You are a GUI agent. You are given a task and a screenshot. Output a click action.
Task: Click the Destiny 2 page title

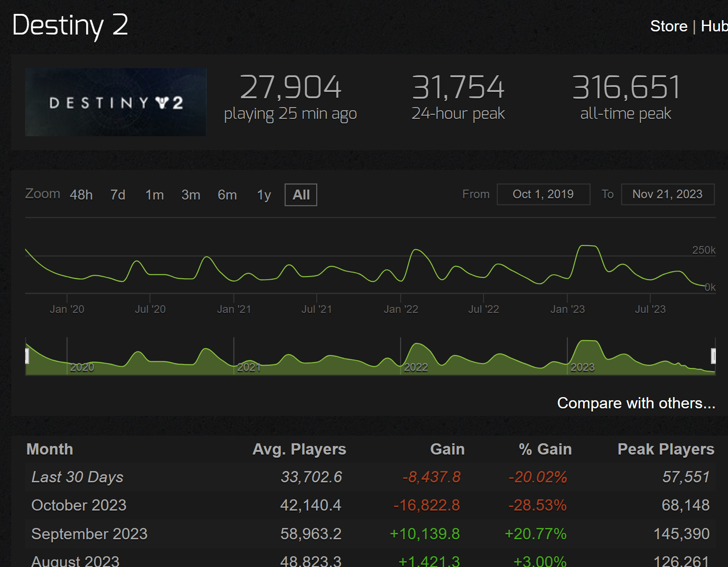[x=70, y=25]
